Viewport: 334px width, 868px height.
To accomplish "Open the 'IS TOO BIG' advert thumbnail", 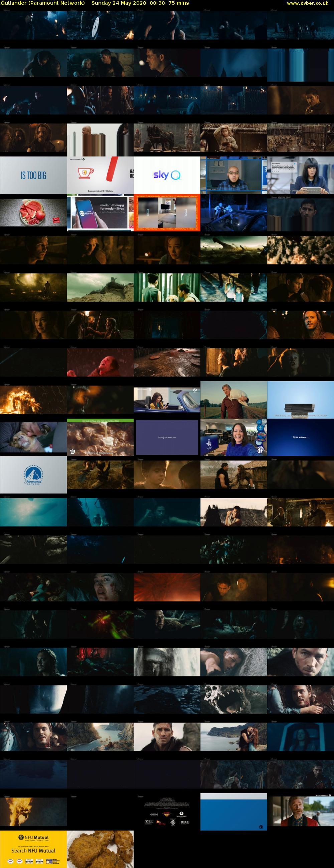I will coord(33,175).
